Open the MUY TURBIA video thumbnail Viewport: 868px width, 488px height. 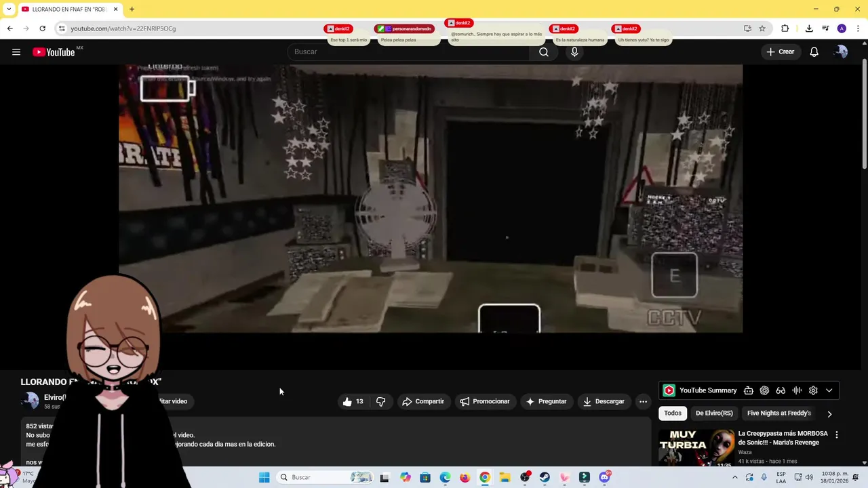click(x=696, y=447)
